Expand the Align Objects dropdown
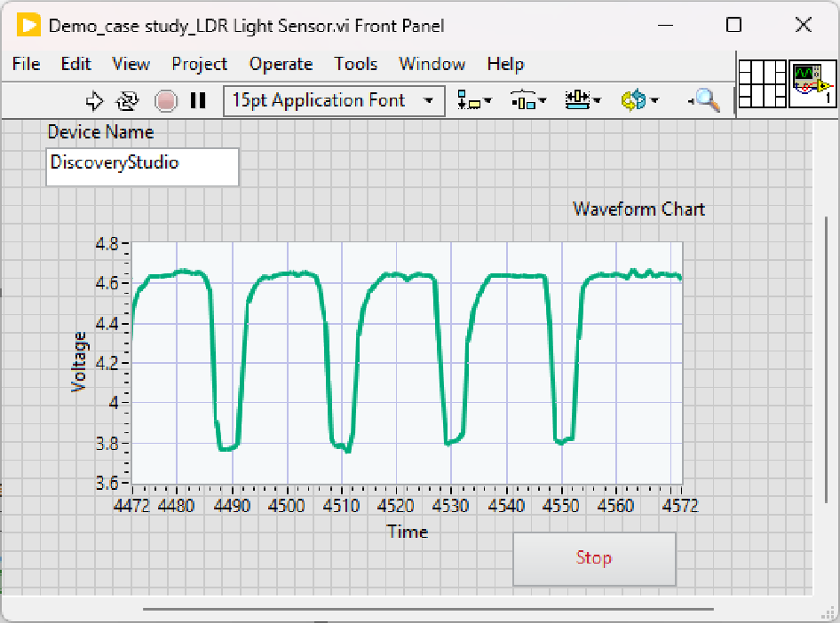The image size is (840, 623). tap(474, 100)
